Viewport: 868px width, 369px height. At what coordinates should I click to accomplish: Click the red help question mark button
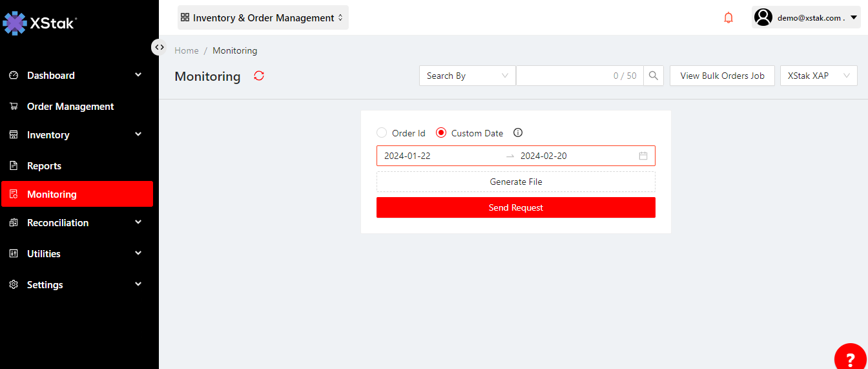[850, 357]
